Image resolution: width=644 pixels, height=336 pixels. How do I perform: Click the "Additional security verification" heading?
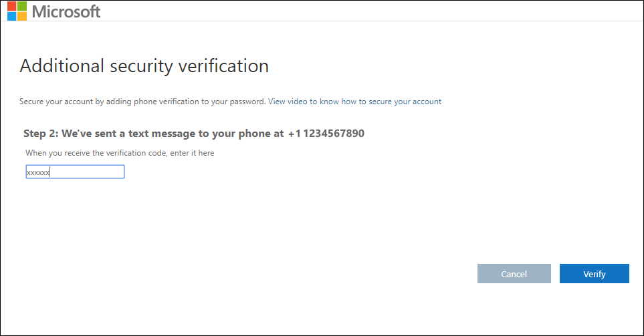[144, 66]
